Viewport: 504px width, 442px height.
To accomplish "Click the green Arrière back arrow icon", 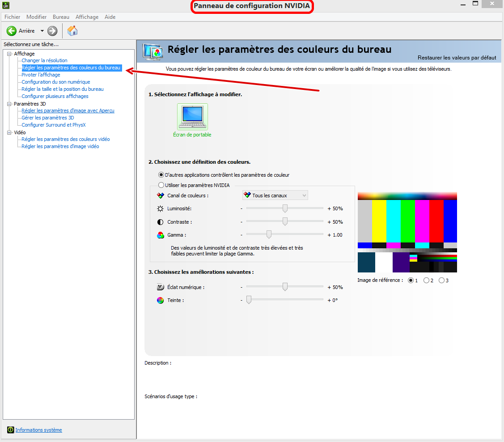I will pyautogui.click(x=12, y=31).
